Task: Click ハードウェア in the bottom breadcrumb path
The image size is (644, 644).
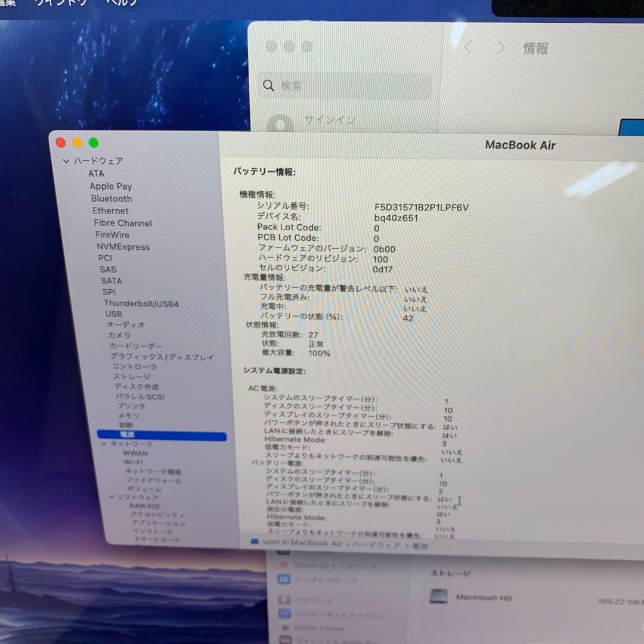Action: tap(376, 544)
